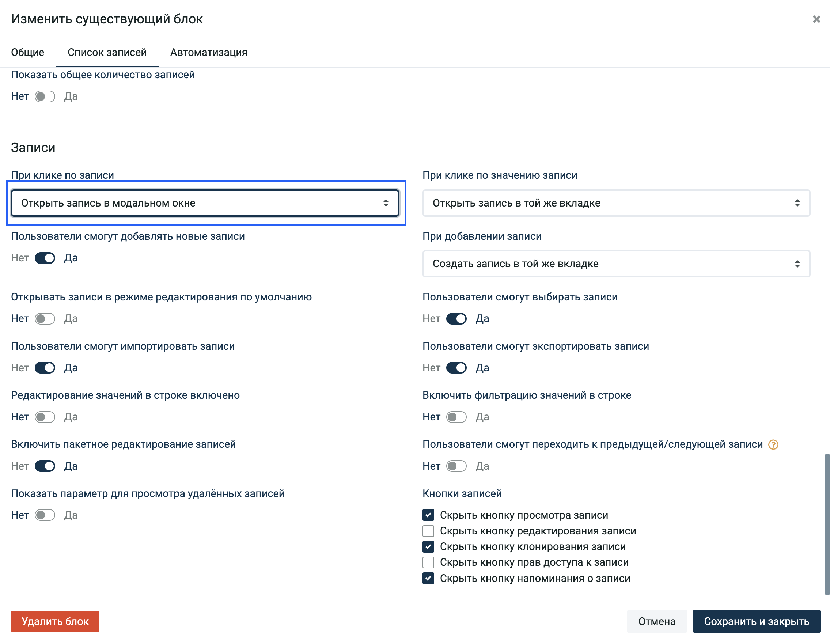Uncheck 'Скрыть кнопку просмотра записи' checkbox
830x644 pixels.
click(x=428, y=515)
